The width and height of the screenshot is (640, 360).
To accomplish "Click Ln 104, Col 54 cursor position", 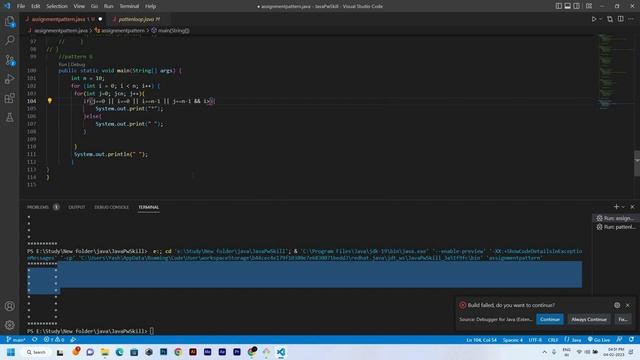I will [x=482, y=340].
